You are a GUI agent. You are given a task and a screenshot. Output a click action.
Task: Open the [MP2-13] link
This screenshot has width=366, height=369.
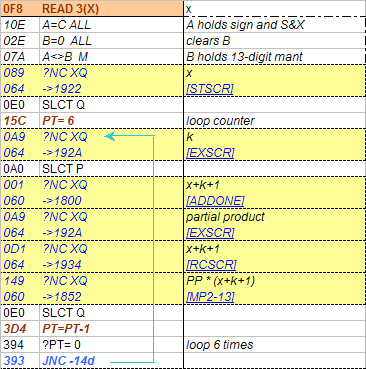pos(210,297)
